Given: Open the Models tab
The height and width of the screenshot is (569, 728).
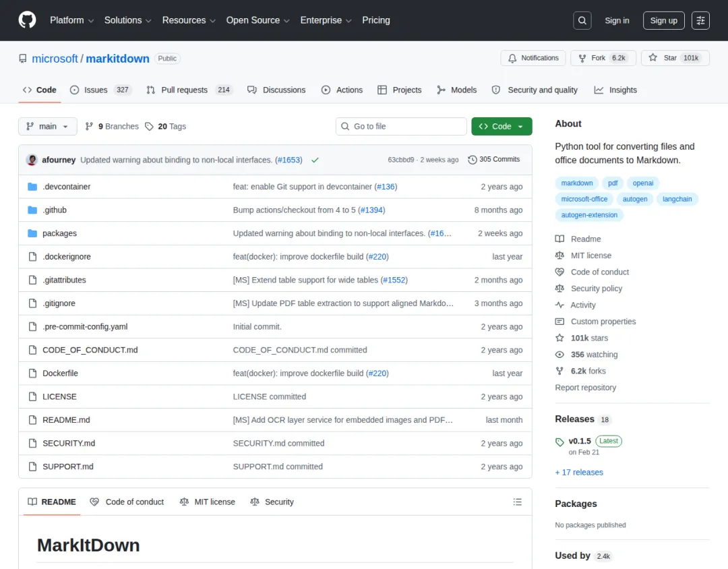Looking at the screenshot, I should [456, 90].
